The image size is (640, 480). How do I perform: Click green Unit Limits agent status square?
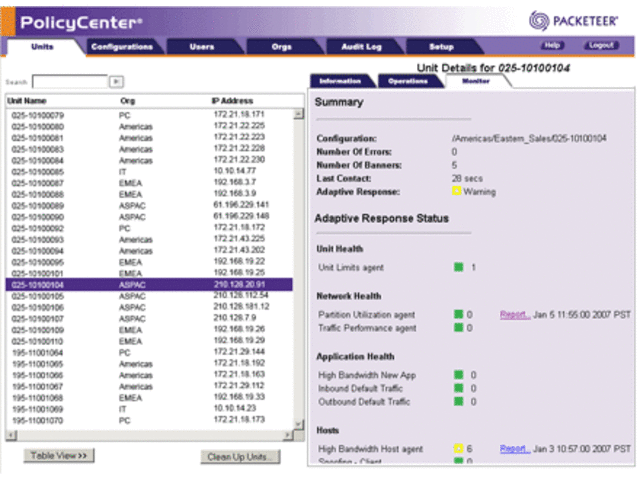point(458,268)
